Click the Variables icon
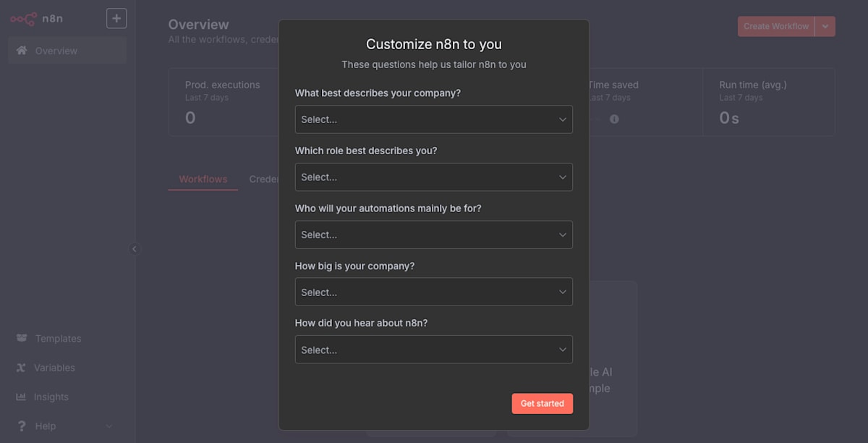The image size is (868, 443). click(22, 368)
